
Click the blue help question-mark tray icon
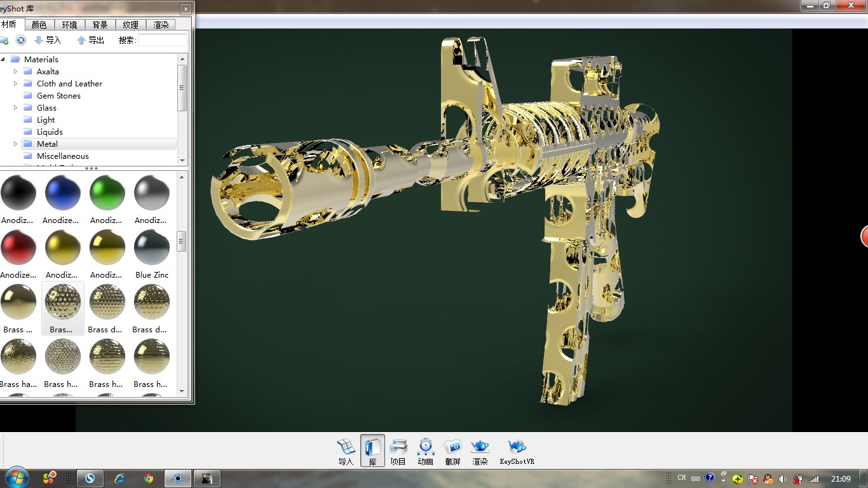pyautogui.click(x=710, y=477)
